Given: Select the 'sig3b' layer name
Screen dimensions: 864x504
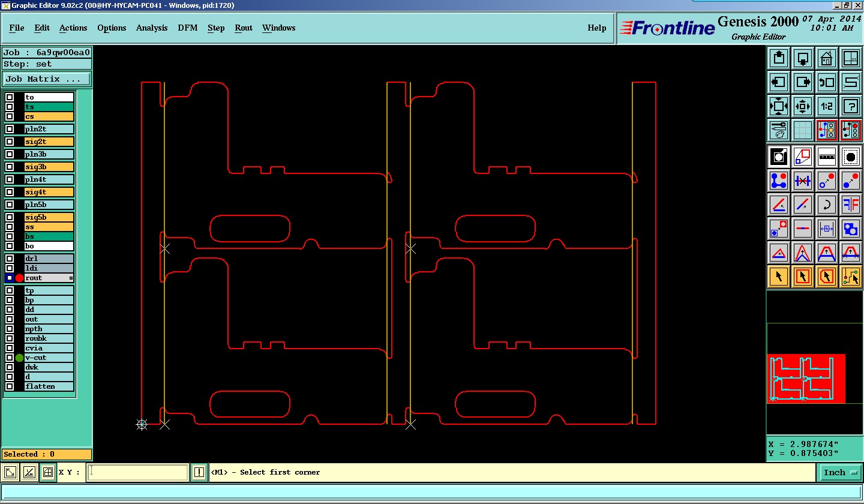Looking at the screenshot, I should [x=49, y=167].
